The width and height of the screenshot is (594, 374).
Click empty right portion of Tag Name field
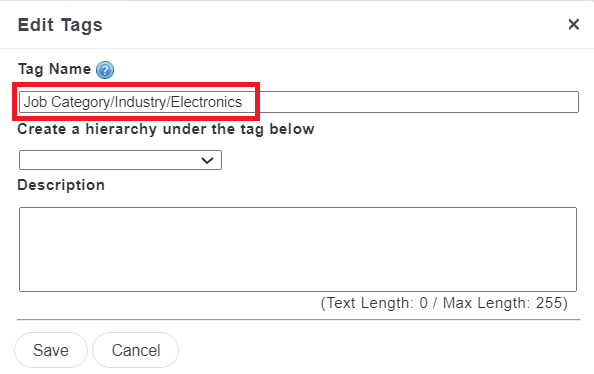[417, 102]
